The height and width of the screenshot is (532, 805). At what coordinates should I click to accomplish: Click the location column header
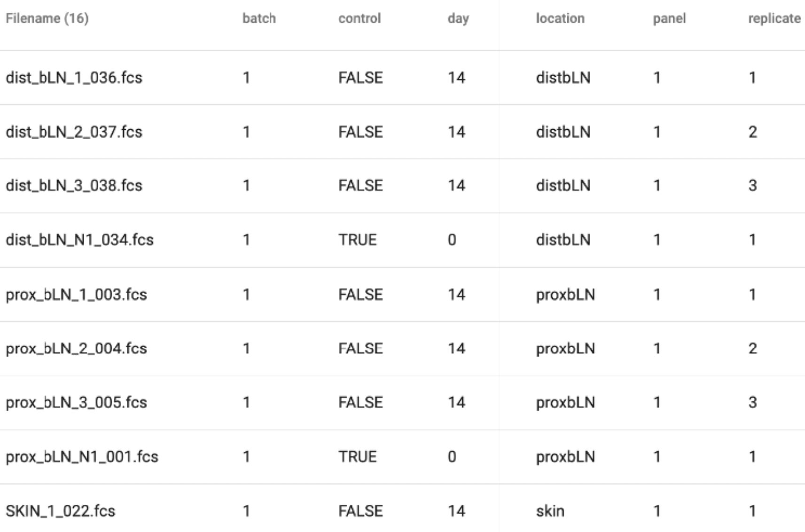560,18
